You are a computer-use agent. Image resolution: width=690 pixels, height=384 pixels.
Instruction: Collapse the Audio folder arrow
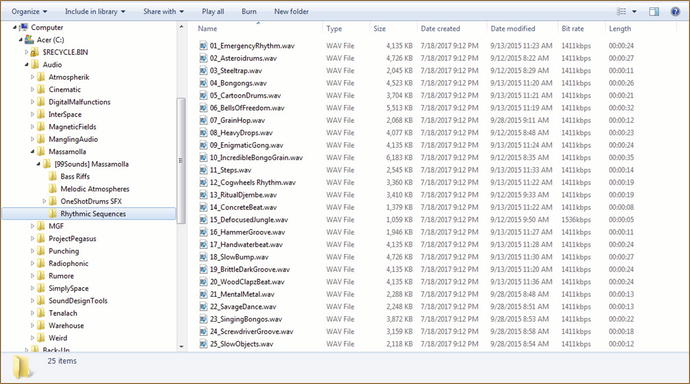(x=26, y=65)
